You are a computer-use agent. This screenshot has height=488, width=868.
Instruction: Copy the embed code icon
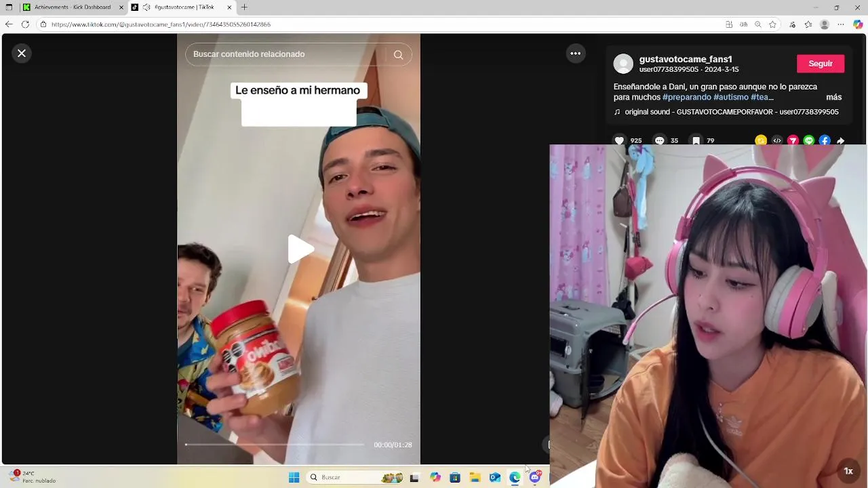click(x=777, y=140)
